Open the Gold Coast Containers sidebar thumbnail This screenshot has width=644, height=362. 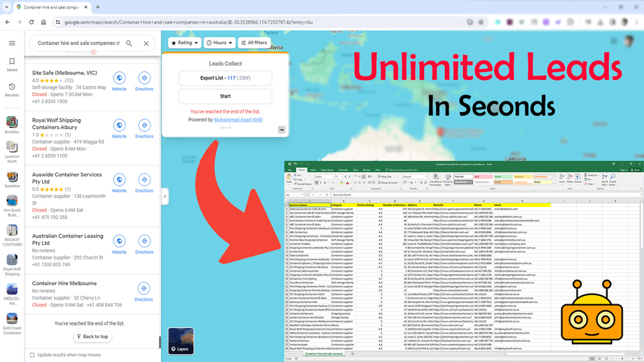(x=12, y=324)
